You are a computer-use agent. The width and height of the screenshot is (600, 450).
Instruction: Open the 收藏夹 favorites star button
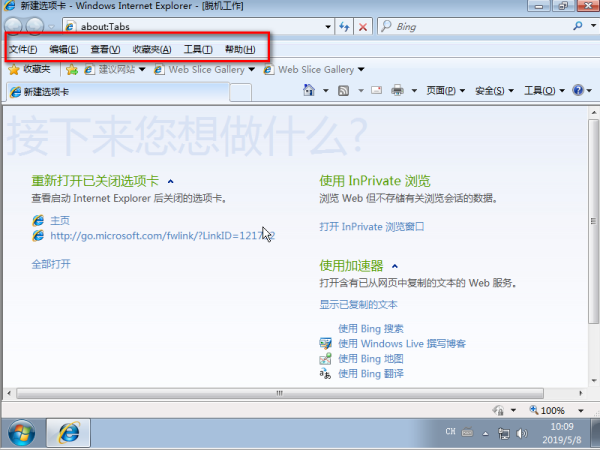[29, 69]
